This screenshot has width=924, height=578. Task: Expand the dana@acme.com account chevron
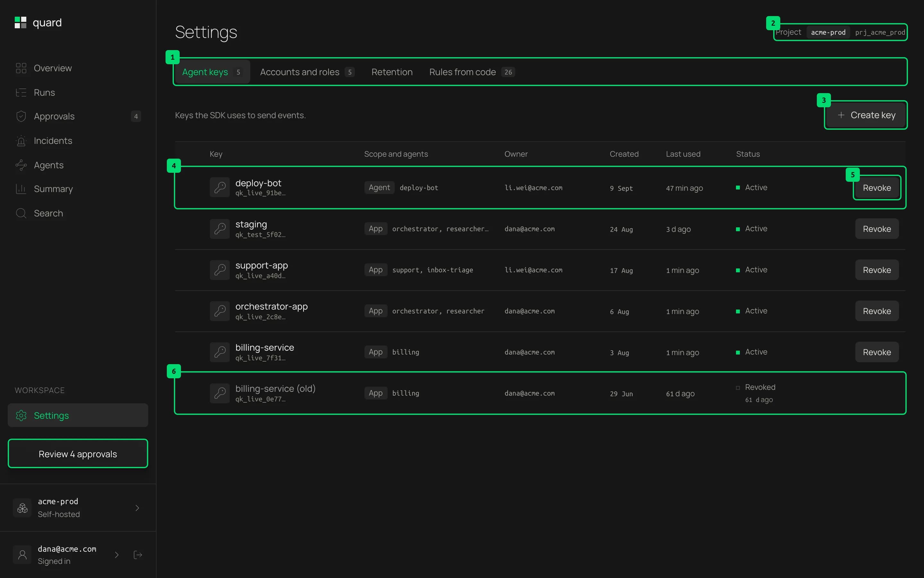[117, 555]
